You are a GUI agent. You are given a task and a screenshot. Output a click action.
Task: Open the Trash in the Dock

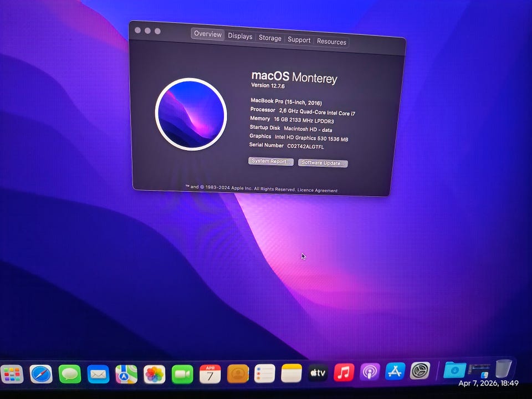504,368
